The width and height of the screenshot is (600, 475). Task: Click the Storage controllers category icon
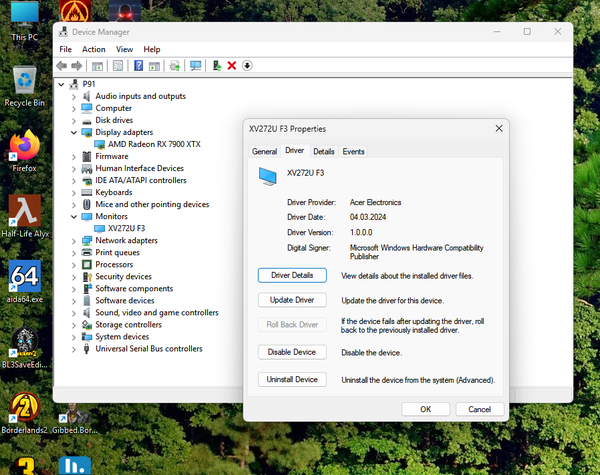[x=87, y=325]
